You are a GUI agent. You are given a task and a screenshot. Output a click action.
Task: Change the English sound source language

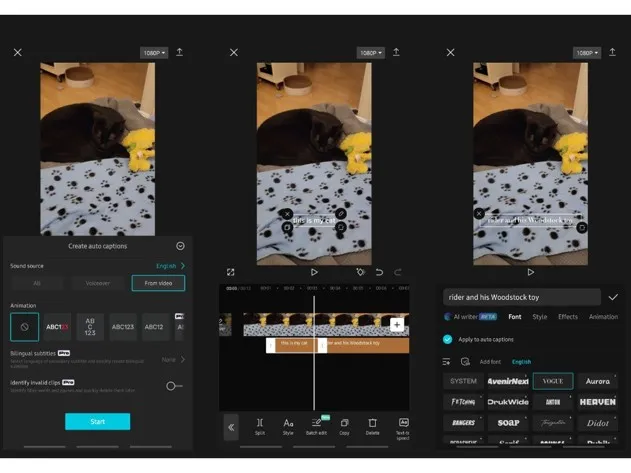[170, 266]
